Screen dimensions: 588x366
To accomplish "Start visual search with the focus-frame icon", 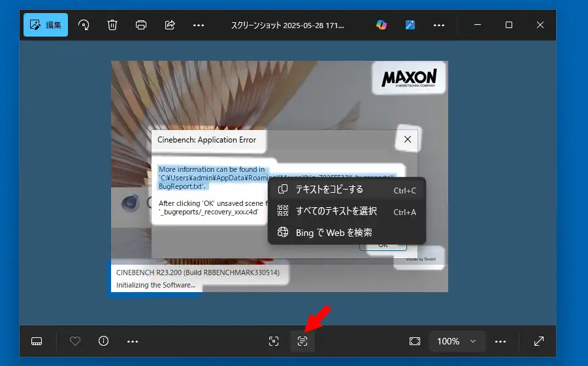I will click(274, 341).
